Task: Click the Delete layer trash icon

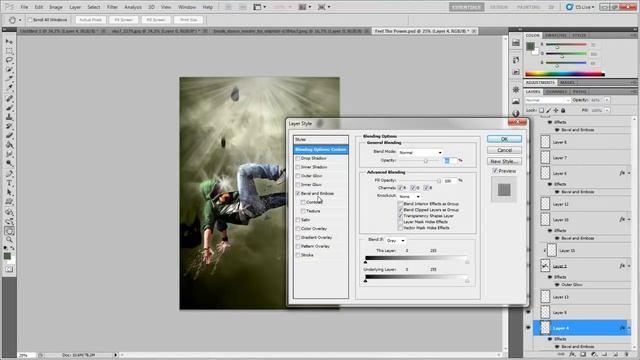Action: point(627,355)
